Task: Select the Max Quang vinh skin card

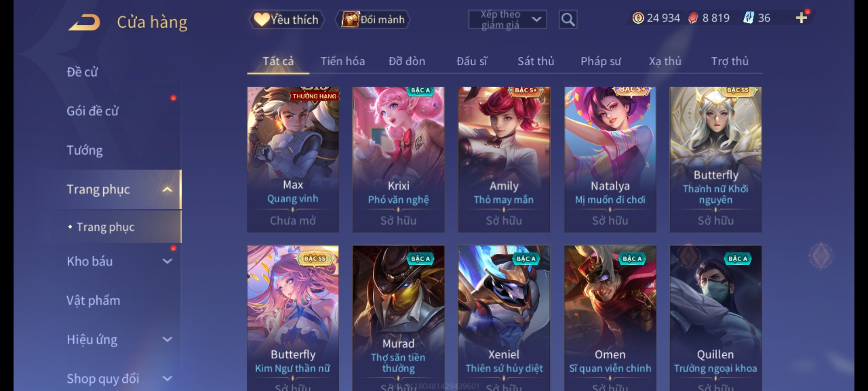Action: (x=293, y=159)
